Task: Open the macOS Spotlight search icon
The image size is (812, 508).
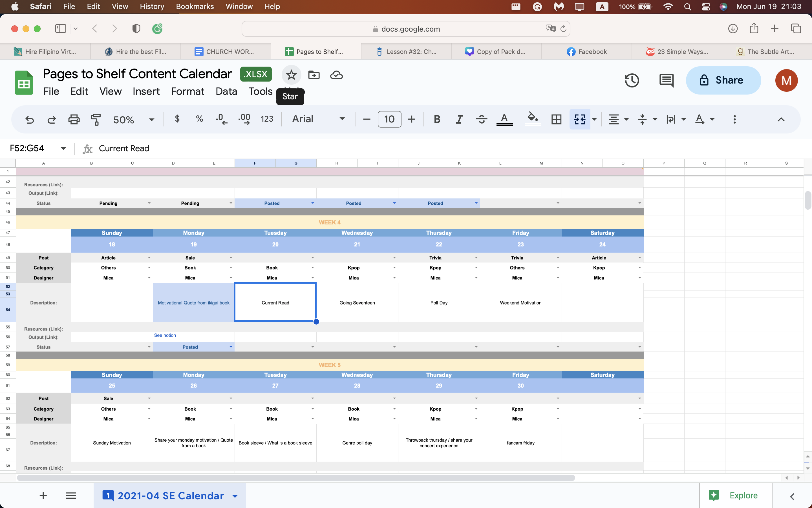Action: pyautogui.click(x=687, y=6)
